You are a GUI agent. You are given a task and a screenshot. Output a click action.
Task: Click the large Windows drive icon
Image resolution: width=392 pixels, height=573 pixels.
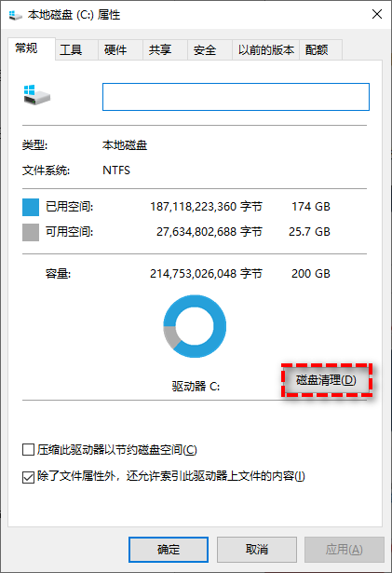point(37,95)
